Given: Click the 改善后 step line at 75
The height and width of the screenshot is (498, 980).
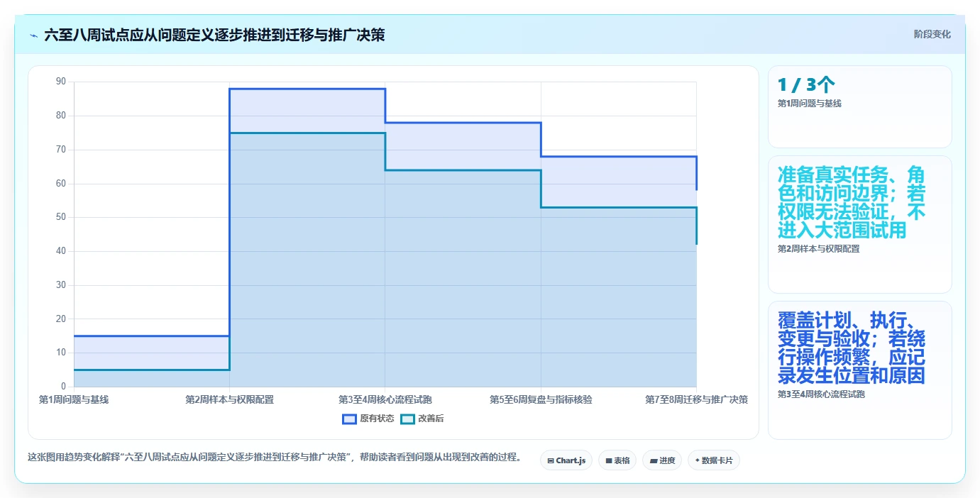Looking at the screenshot, I should coord(307,133).
